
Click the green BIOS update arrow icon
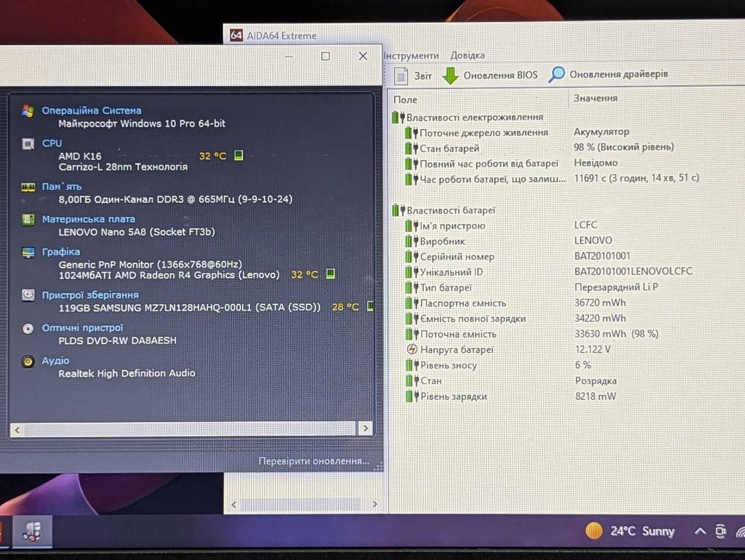click(450, 76)
